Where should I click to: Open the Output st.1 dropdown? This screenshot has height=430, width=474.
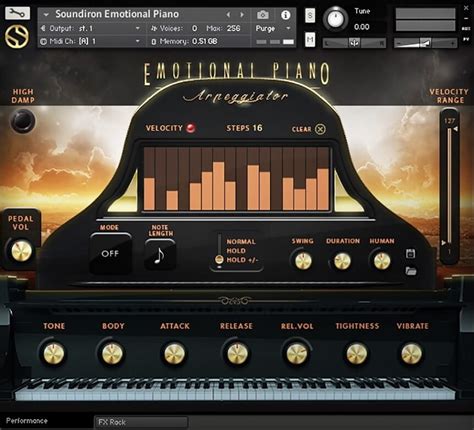click(138, 29)
